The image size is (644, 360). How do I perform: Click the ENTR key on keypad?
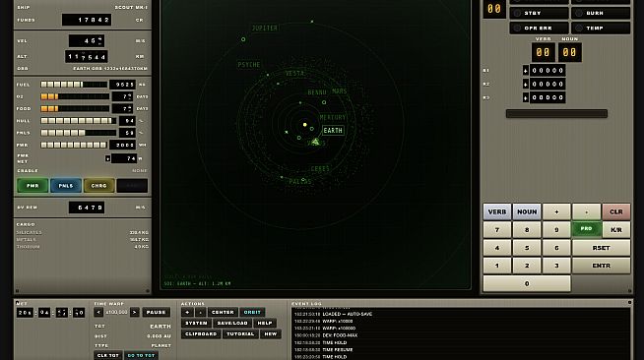click(602, 266)
